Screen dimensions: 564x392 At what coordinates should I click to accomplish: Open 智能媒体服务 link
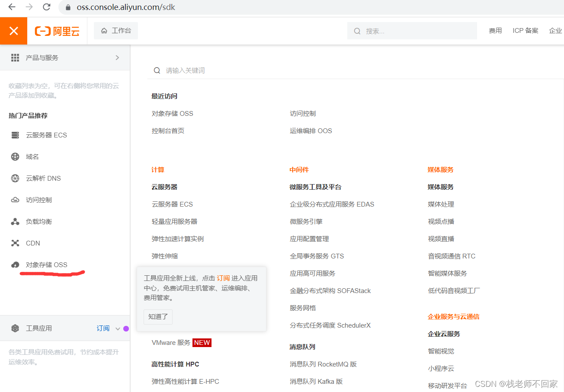(x=448, y=274)
